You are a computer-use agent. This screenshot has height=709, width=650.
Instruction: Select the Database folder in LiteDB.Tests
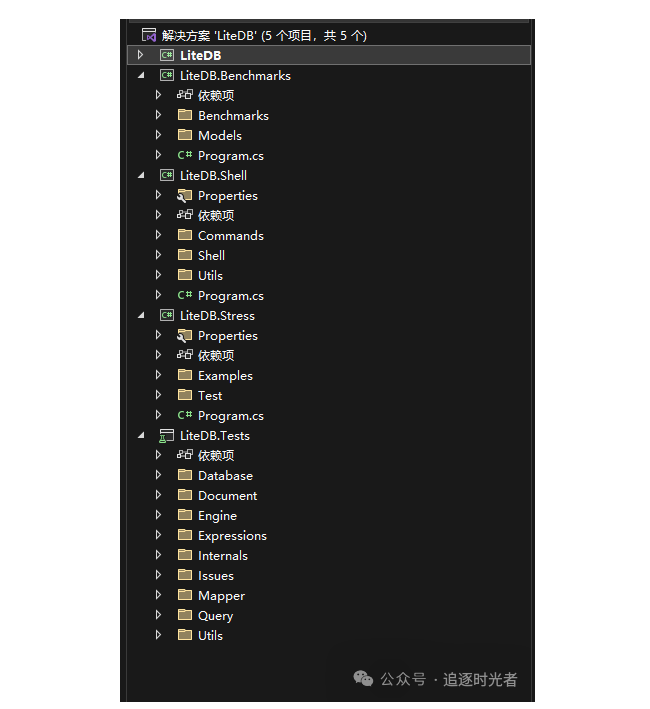point(225,475)
